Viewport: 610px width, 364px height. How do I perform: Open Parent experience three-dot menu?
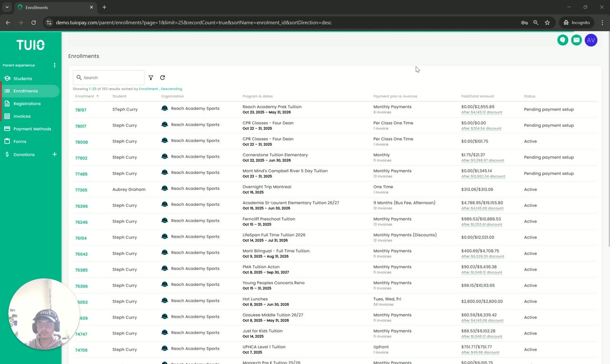(x=54, y=65)
